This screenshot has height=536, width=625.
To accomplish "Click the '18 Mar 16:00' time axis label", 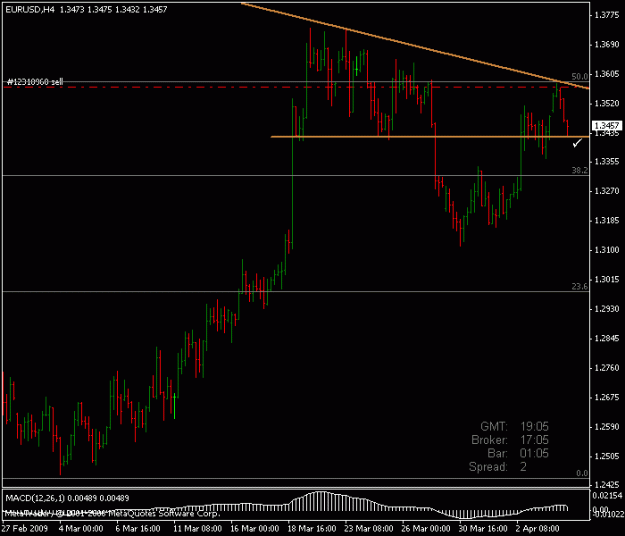I will coord(312,529).
